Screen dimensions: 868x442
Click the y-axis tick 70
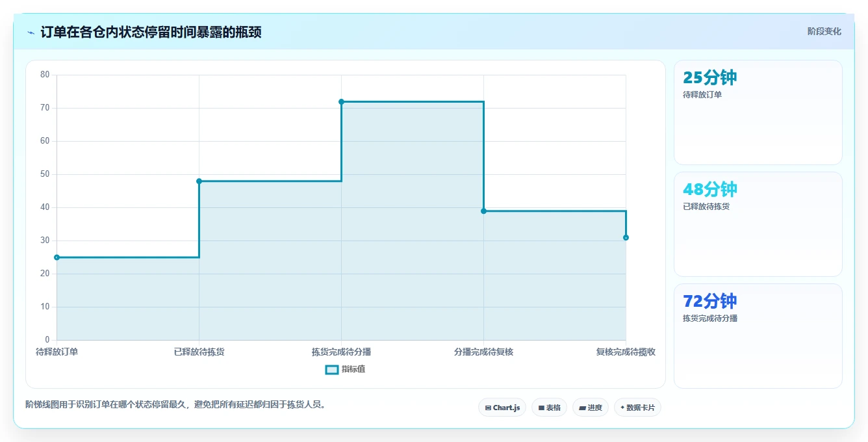pos(45,108)
